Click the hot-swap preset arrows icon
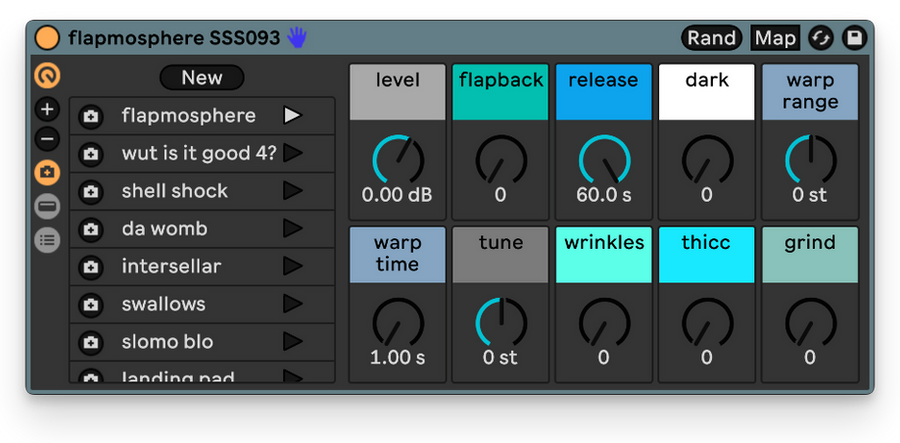 [x=821, y=38]
